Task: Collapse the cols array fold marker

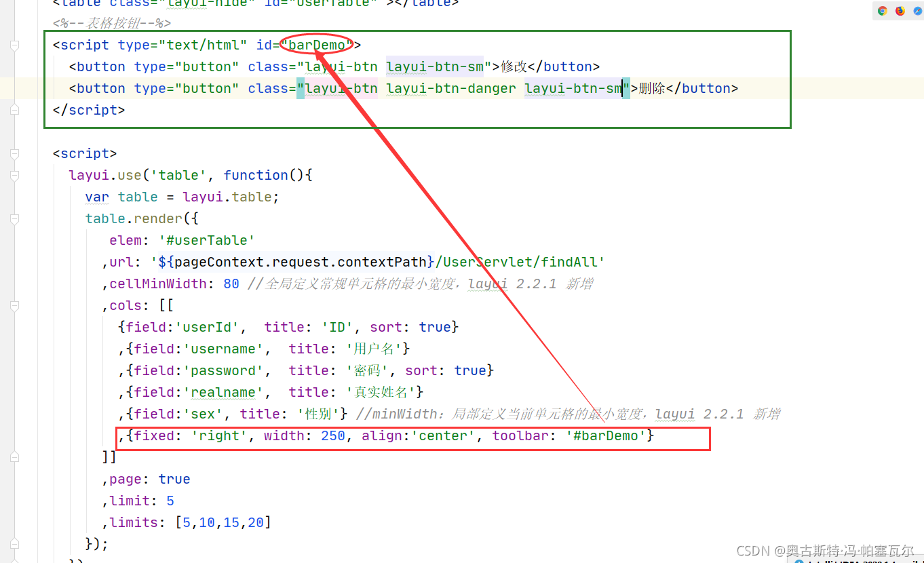Action: (x=14, y=306)
